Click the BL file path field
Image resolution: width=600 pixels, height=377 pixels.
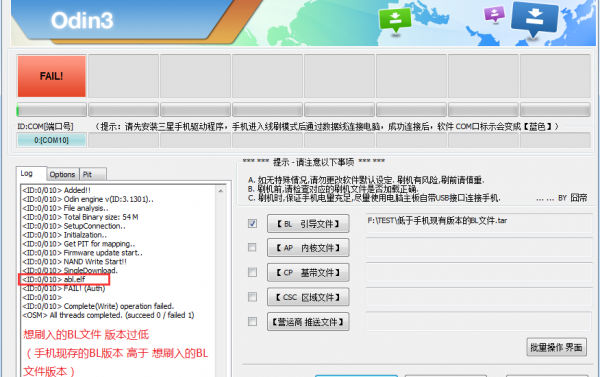point(479,223)
